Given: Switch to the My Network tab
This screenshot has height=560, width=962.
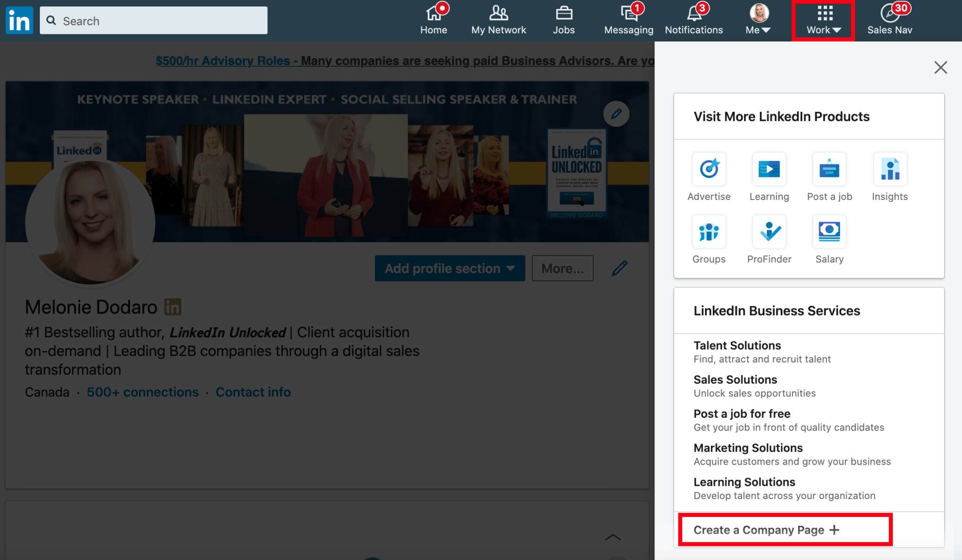Looking at the screenshot, I should point(498,19).
